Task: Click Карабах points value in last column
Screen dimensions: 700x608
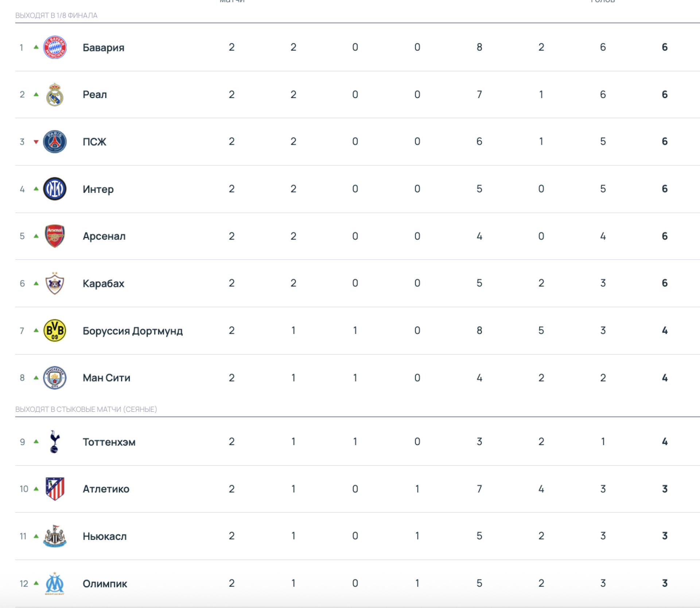Action: pyautogui.click(x=665, y=283)
